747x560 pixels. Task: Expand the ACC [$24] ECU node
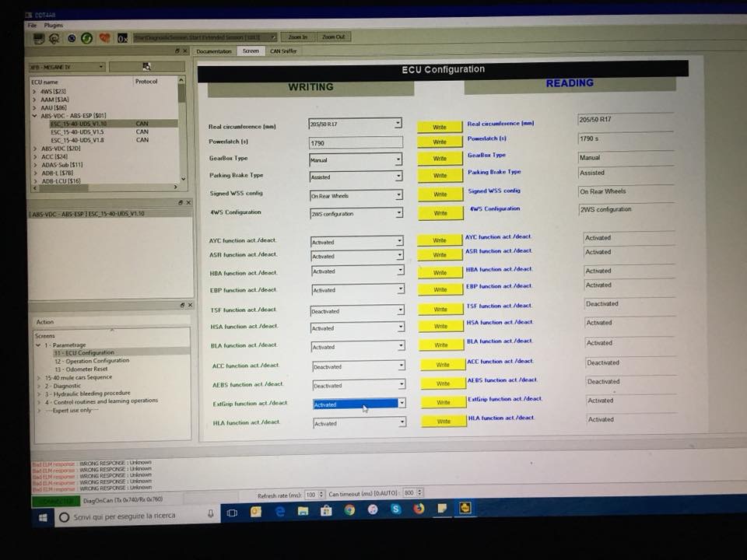coord(35,156)
